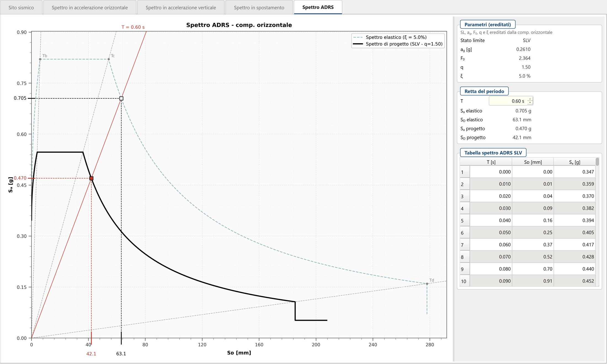Click the white elastic point marker on chart
Image resolution: width=607 pixels, height=364 pixels.
121,98
